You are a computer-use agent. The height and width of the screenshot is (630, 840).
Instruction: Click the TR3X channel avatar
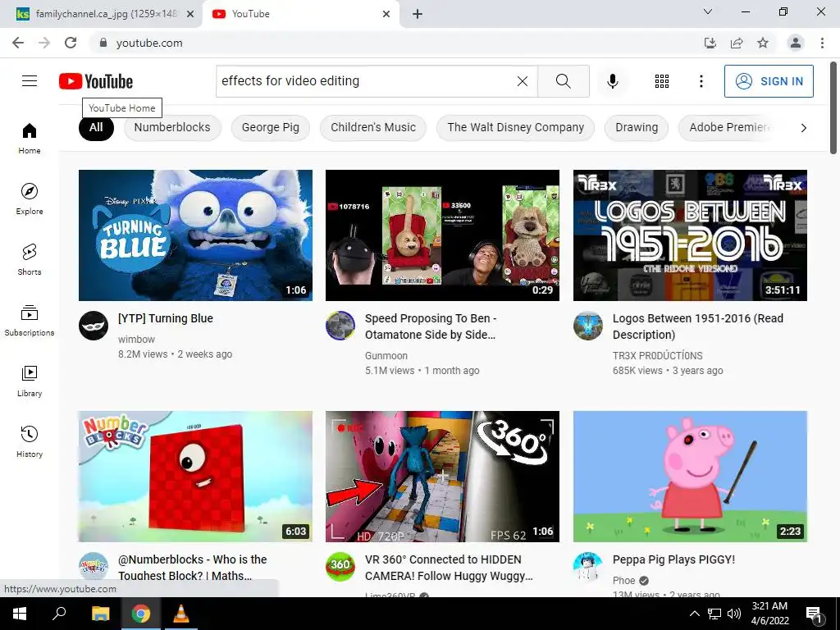(587, 326)
